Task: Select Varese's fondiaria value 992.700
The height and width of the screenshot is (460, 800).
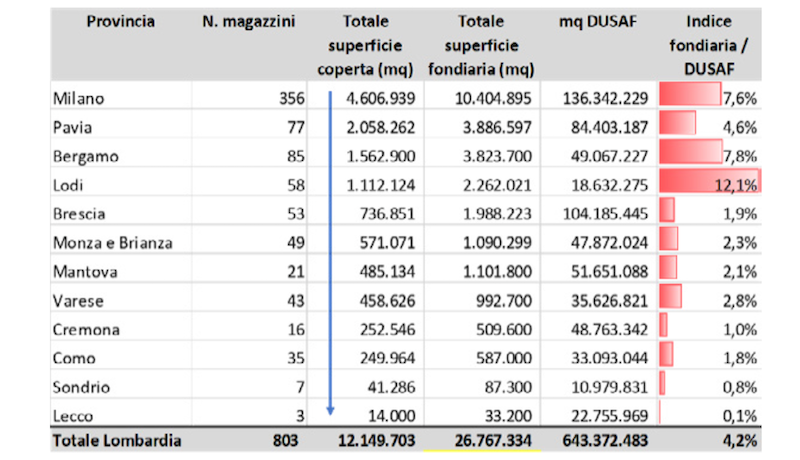Action: [504, 301]
